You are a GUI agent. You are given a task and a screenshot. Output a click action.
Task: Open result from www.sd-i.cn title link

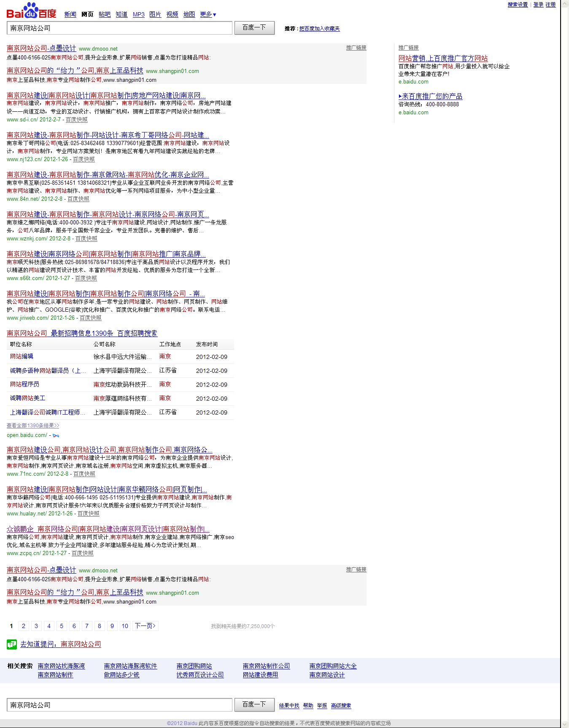[106, 95]
